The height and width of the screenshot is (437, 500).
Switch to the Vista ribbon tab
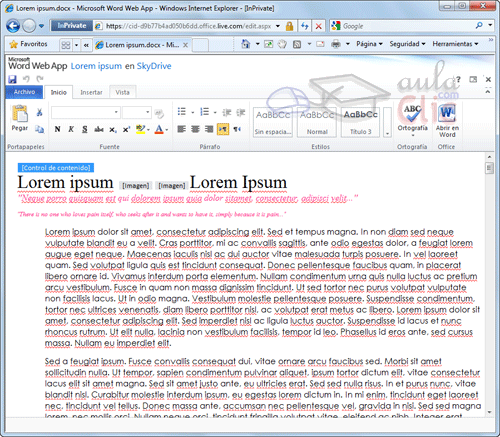(x=122, y=92)
